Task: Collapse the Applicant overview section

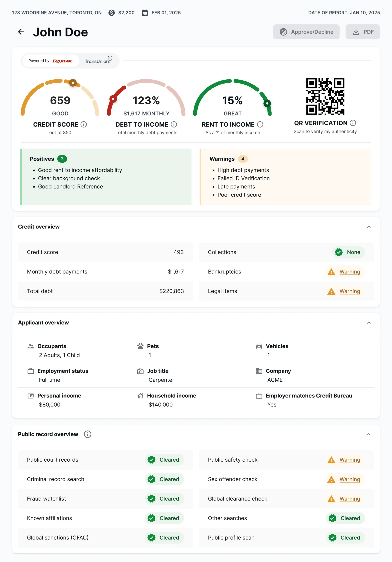Action: 369,323
